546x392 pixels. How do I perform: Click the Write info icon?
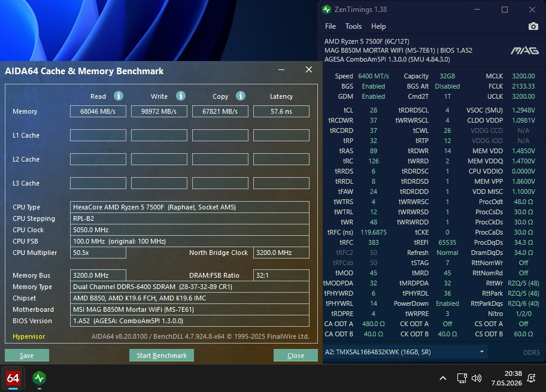coord(180,96)
